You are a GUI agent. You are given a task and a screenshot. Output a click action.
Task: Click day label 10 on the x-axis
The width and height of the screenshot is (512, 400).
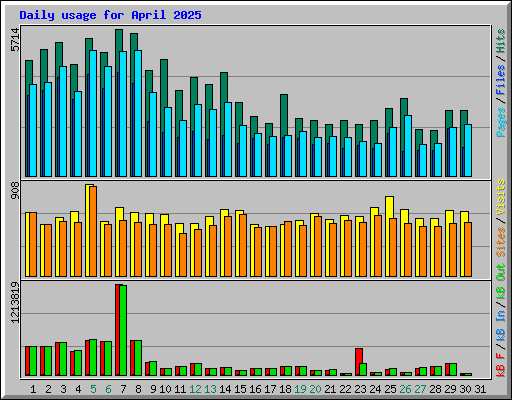point(165,389)
